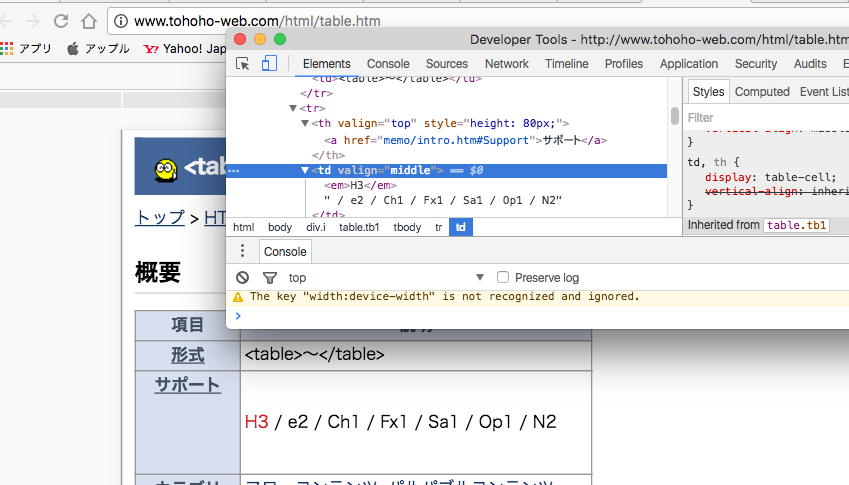The width and height of the screenshot is (849, 485).
Task: Toggle device toolbar icon in DevTools
Action: [x=269, y=64]
